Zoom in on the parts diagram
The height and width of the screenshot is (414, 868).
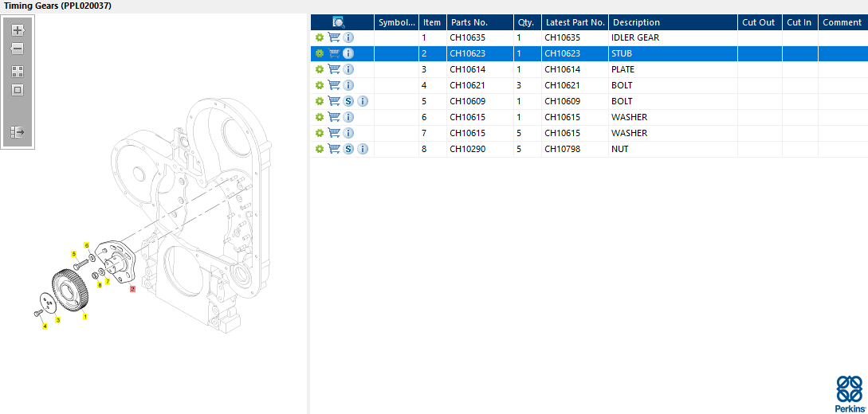point(18,30)
